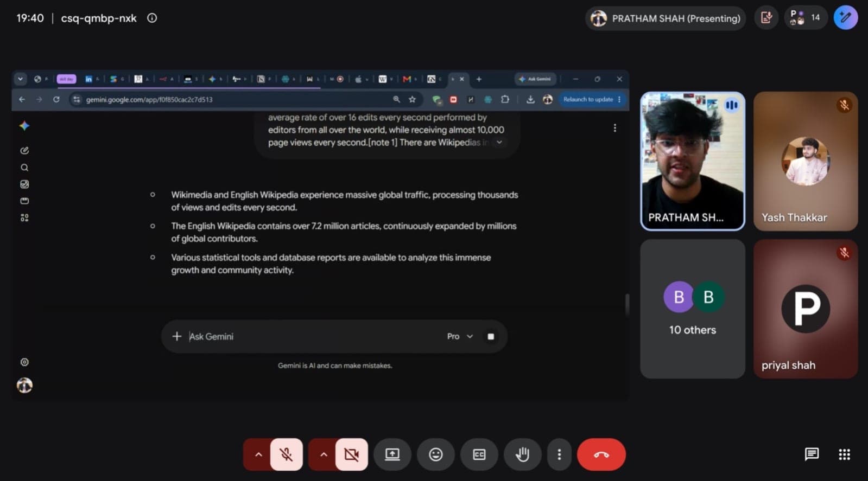Click the Gemini sparkle logo in sidebar
This screenshot has width=868, height=481.
pos(24,126)
